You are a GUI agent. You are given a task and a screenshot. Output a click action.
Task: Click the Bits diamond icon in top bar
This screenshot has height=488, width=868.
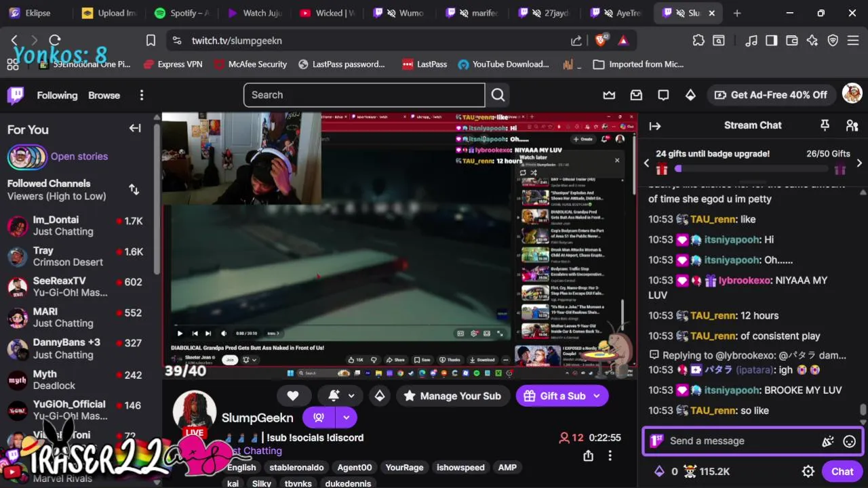pyautogui.click(x=690, y=95)
